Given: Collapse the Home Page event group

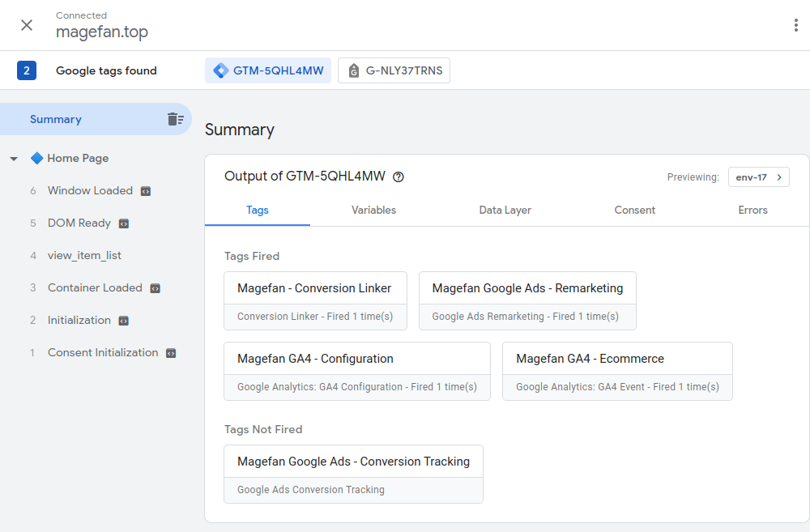Looking at the screenshot, I should tap(14, 159).
